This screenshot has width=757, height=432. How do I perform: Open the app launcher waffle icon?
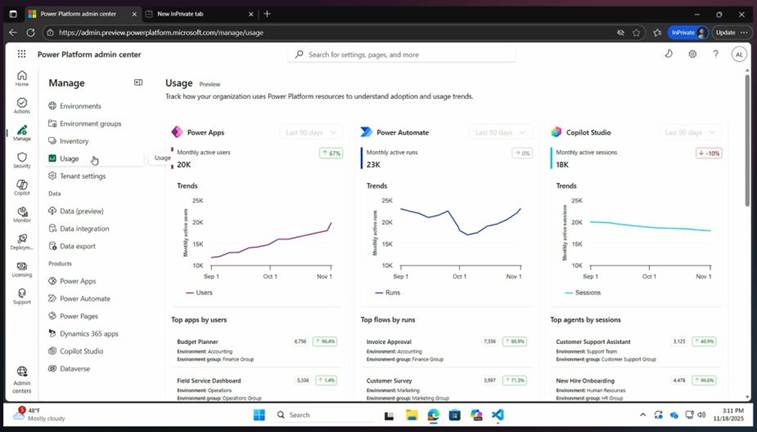(22, 54)
